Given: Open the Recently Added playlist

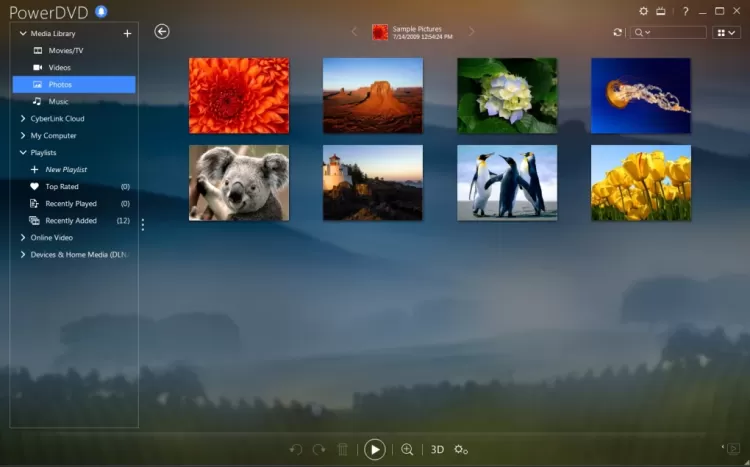Looking at the screenshot, I should click(x=71, y=221).
